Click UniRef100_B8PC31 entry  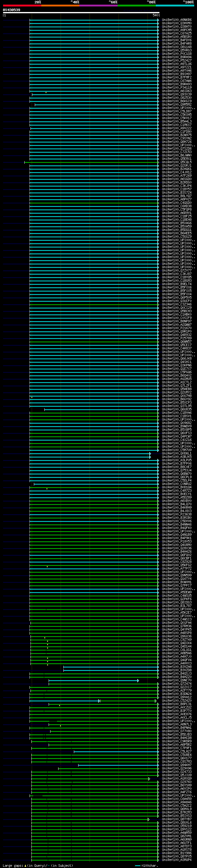tap(177, 704)
